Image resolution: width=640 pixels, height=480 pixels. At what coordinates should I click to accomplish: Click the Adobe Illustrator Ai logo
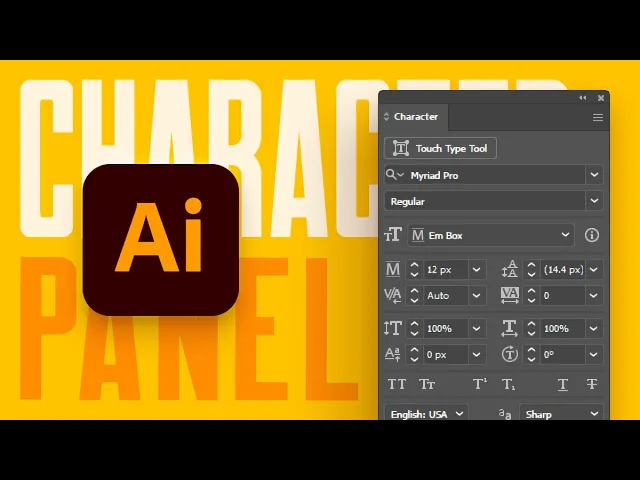click(x=161, y=240)
